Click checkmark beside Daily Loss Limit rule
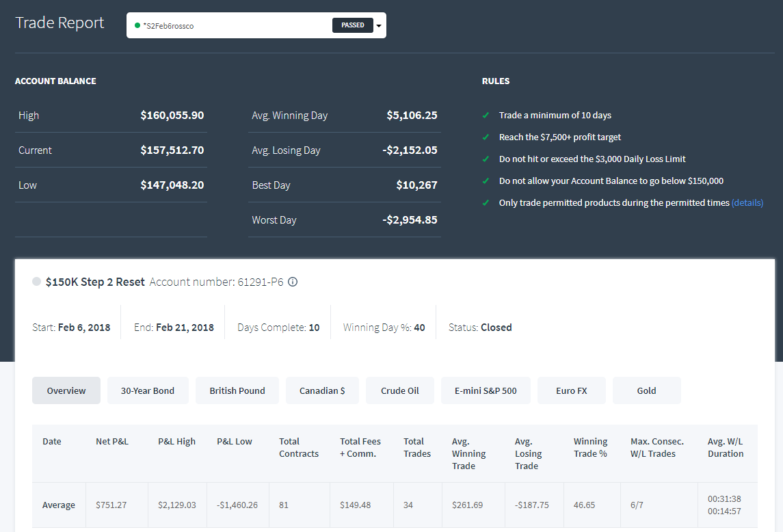This screenshot has width=783, height=532. click(x=486, y=159)
